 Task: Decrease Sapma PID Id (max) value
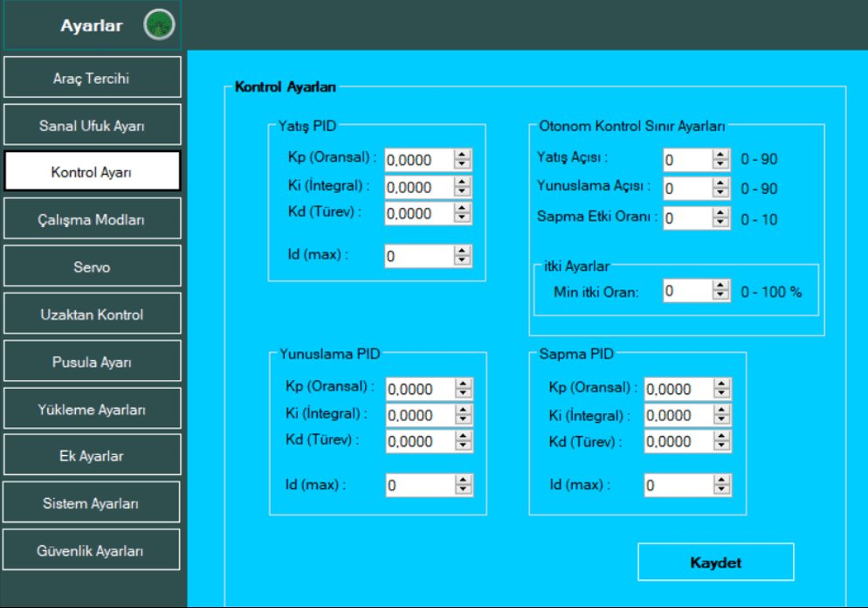(722, 490)
